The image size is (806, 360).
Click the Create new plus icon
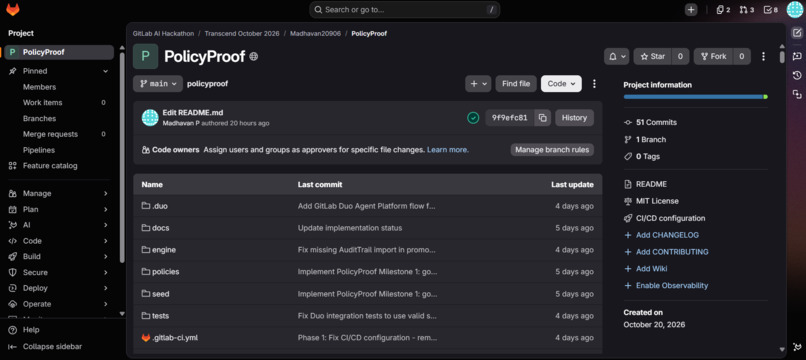(x=691, y=10)
